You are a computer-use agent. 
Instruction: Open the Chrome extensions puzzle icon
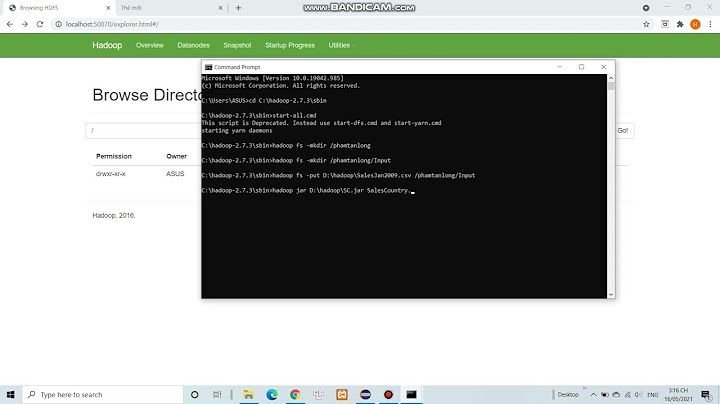click(x=680, y=24)
